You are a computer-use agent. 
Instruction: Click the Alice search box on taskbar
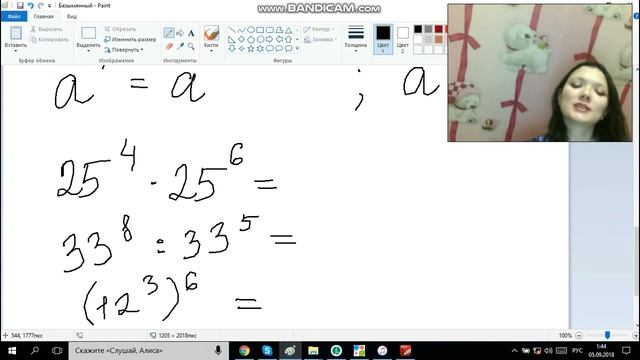149,351
